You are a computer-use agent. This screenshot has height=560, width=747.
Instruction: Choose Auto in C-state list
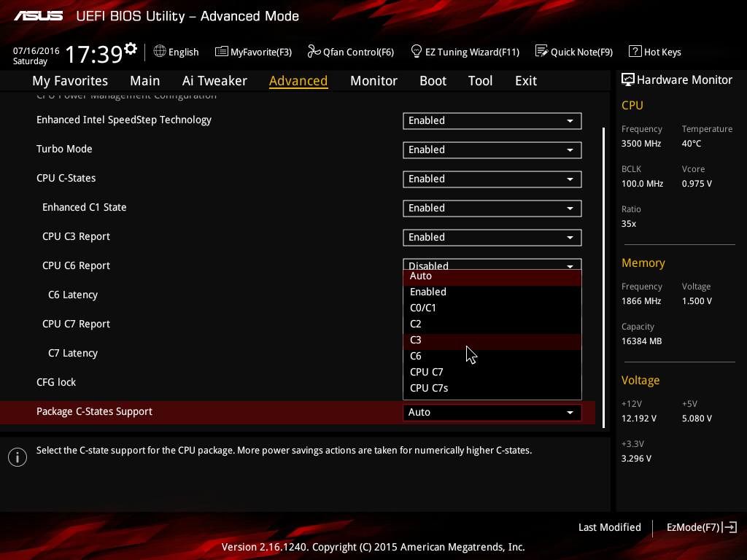point(492,276)
